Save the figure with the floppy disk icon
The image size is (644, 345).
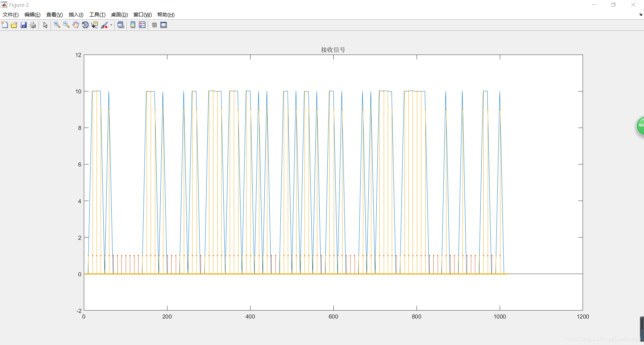click(x=23, y=25)
